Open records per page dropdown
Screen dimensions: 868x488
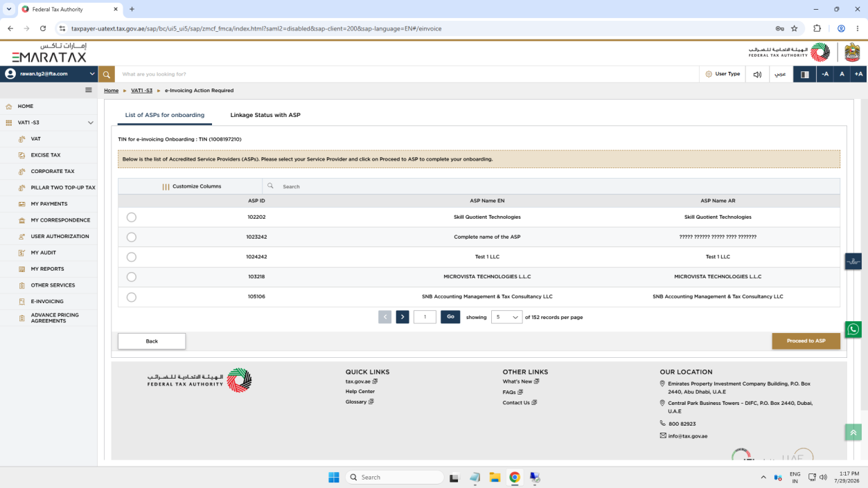(x=506, y=317)
